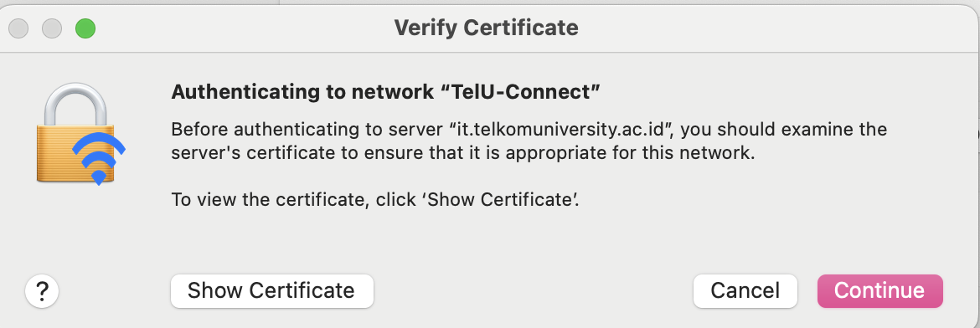
Task: Show Certificate details button
Action: [272, 290]
